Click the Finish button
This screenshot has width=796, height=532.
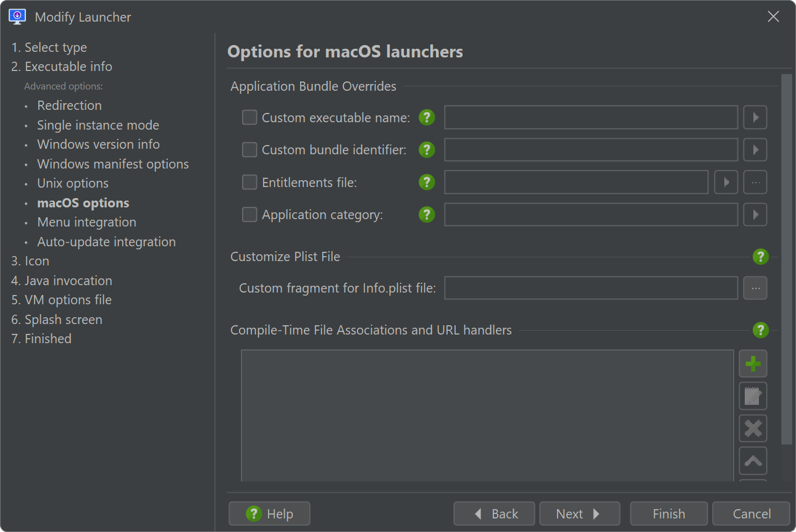tap(669, 513)
